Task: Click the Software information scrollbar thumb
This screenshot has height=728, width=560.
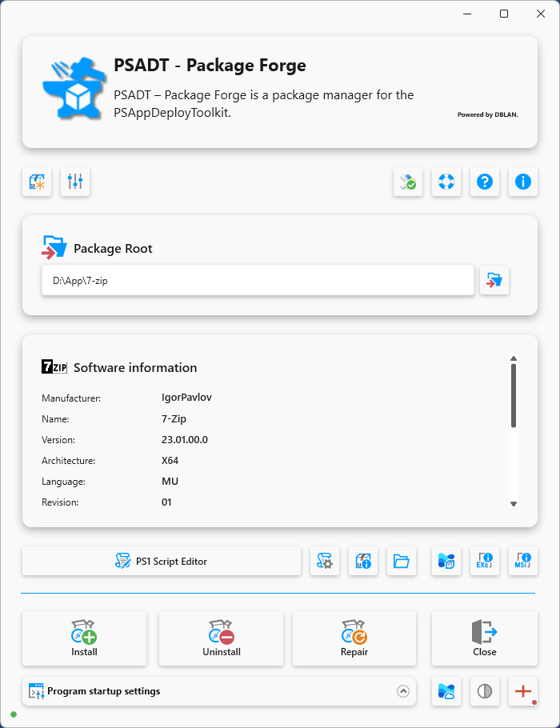Action: point(514,395)
